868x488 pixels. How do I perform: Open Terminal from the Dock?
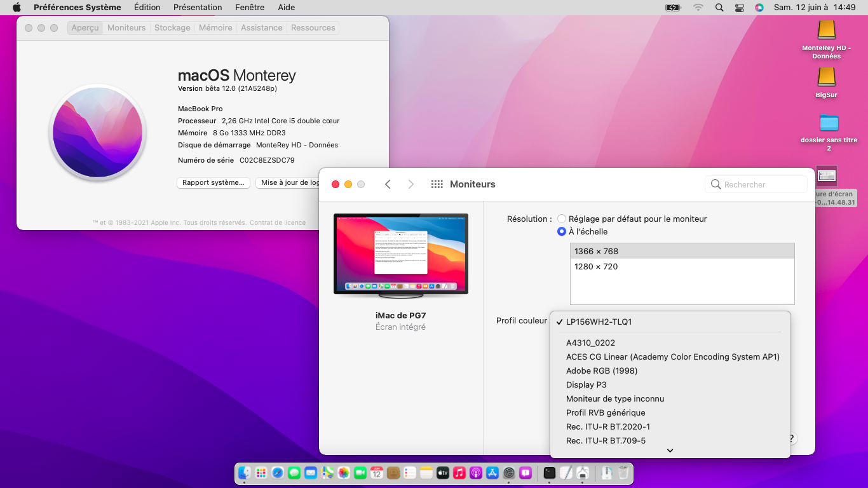[550, 473]
